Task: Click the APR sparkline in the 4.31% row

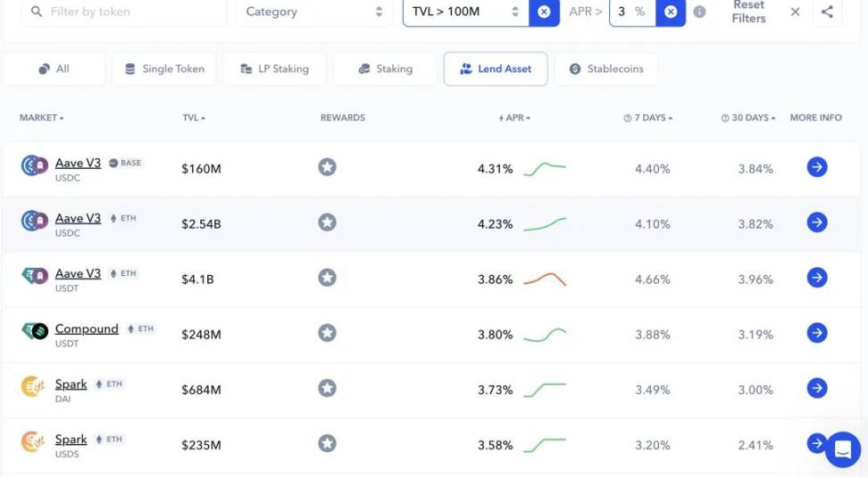Action: [545, 169]
